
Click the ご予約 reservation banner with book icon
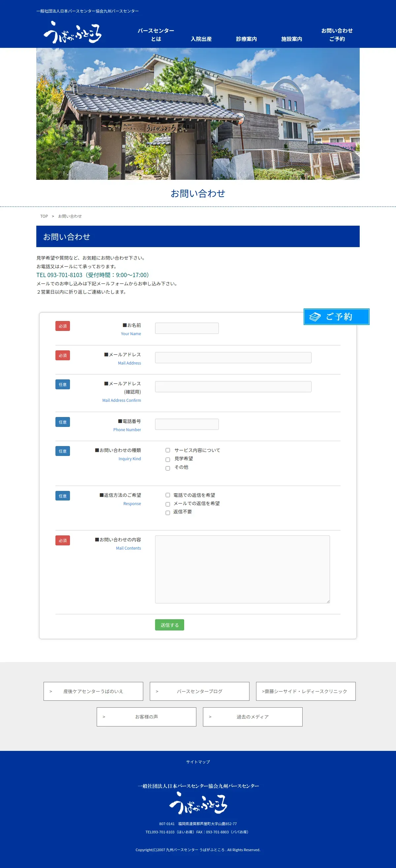[336, 317]
